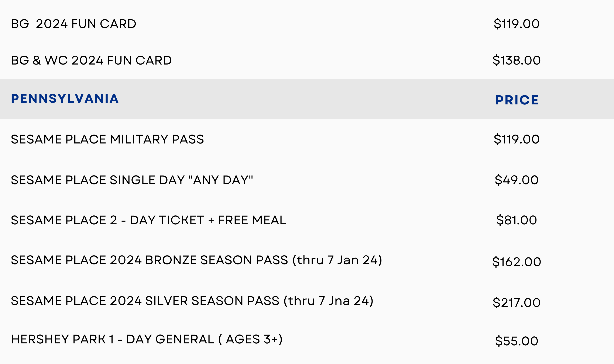Select the BG & WC 2024 Fun Card label
The image size is (614, 364).
[x=91, y=60]
